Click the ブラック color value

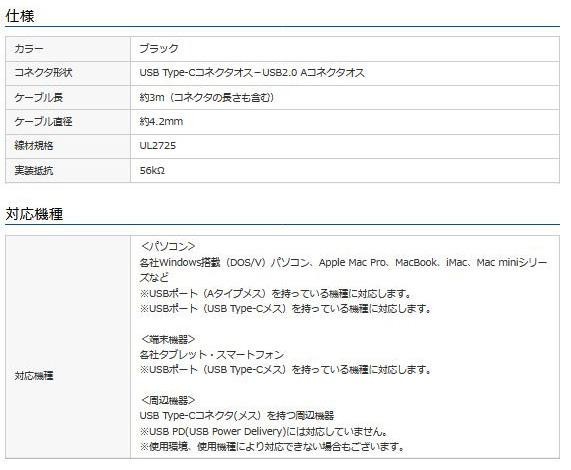159,48
